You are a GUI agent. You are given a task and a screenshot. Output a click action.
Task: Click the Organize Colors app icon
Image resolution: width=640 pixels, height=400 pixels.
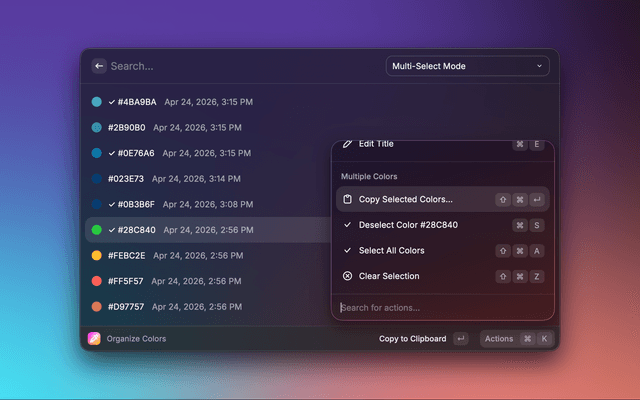point(94,339)
